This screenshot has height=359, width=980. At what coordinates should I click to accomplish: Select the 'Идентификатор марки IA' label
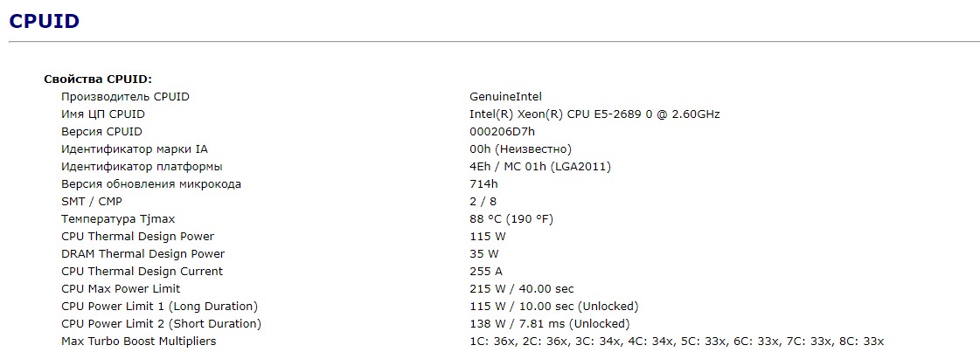135,148
